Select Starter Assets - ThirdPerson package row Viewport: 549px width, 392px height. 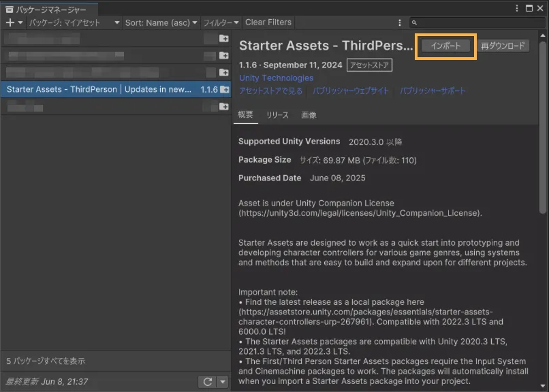(x=116, y=90)
